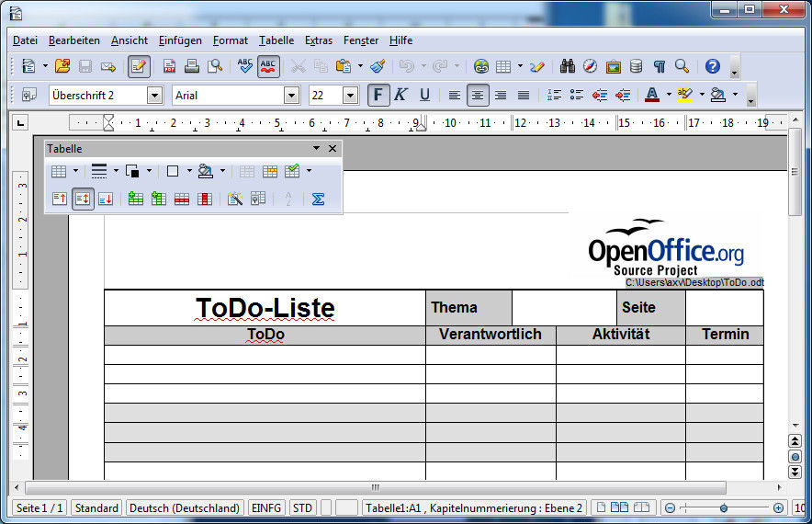Open OpenOffice Help

pyautogui.click(x=713, y=66)
